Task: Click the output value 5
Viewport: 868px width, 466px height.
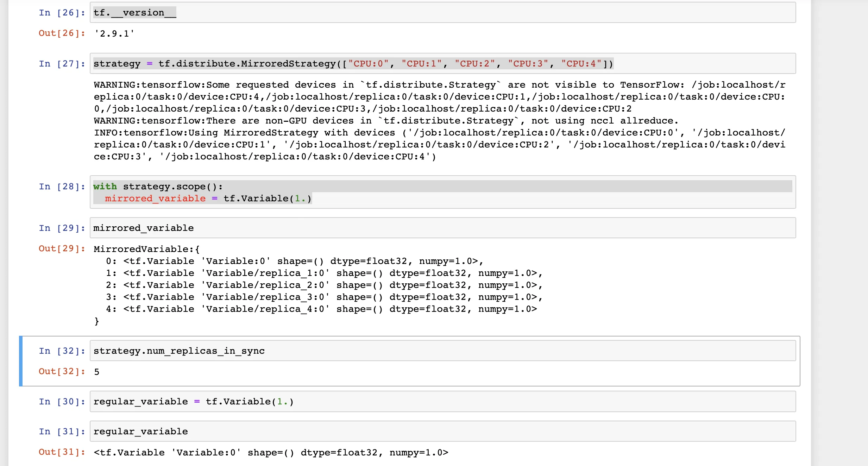Action: pos(97,372)
